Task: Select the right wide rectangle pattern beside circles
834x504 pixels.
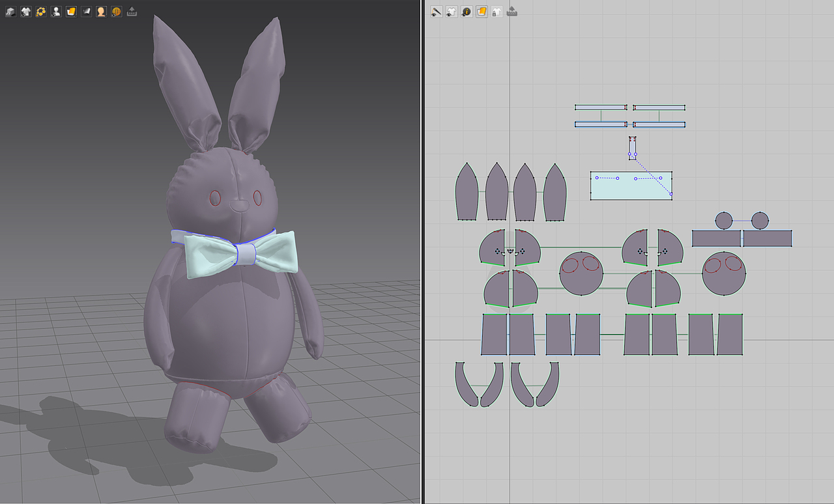Action: (767, 238)
